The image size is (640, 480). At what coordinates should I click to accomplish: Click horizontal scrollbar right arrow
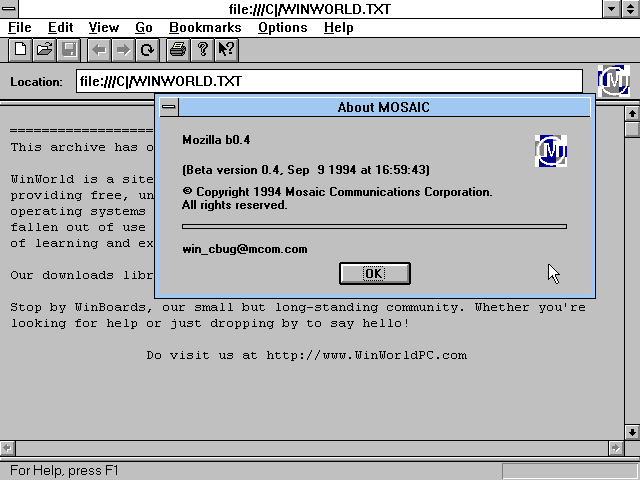(616, 448)
